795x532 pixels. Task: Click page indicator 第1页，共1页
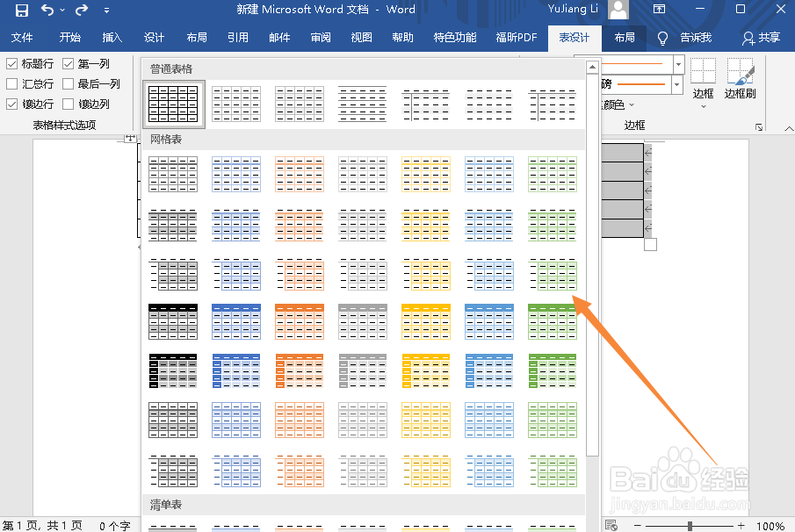pyautogui.click(x=42, y=526)
